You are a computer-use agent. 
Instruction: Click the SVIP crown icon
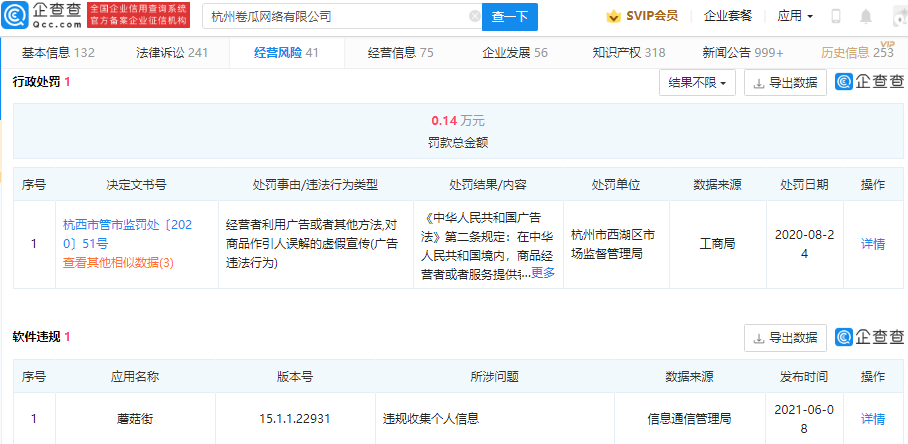(613, 16)
